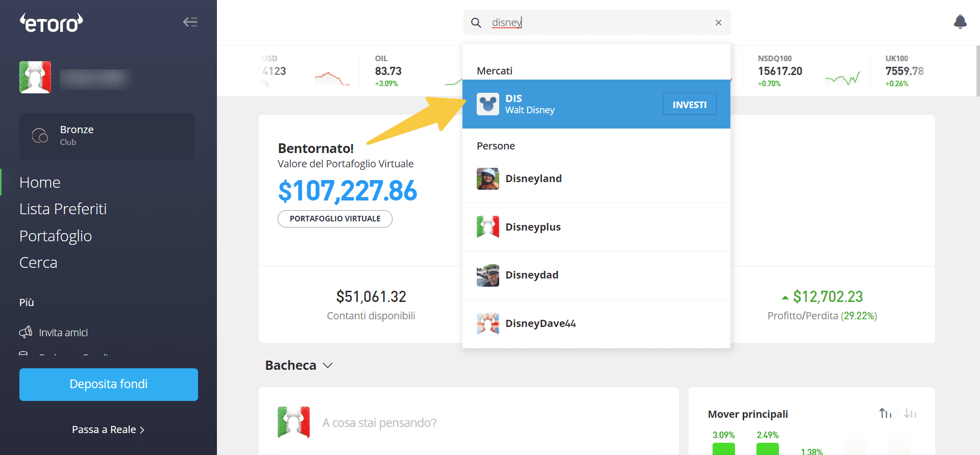Open the user avatar in the sidebar
980x455 pixels.
(x=35, y=77)
